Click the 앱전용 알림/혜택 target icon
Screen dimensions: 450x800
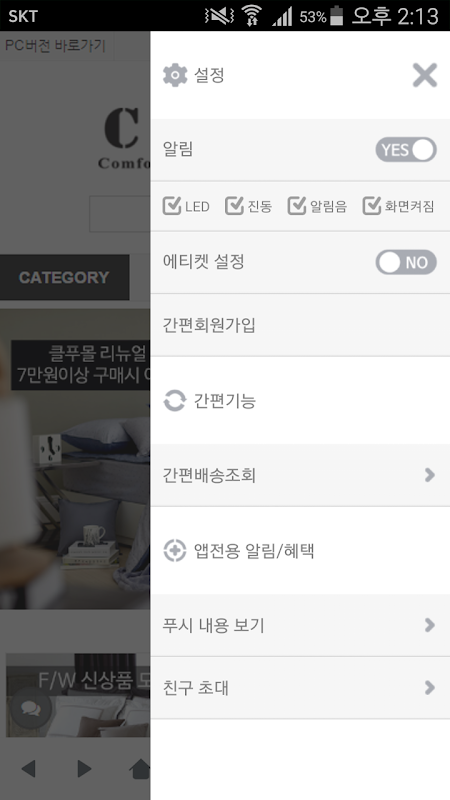click(x=174, y=551)
